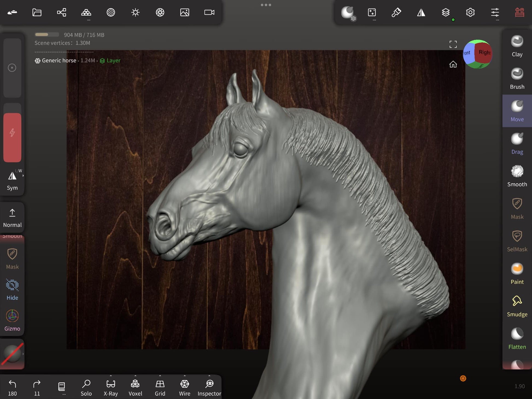The height and width of the screenshot is (399, 532).
Task: Pick the Drag tool
Action: click(517, 143)
